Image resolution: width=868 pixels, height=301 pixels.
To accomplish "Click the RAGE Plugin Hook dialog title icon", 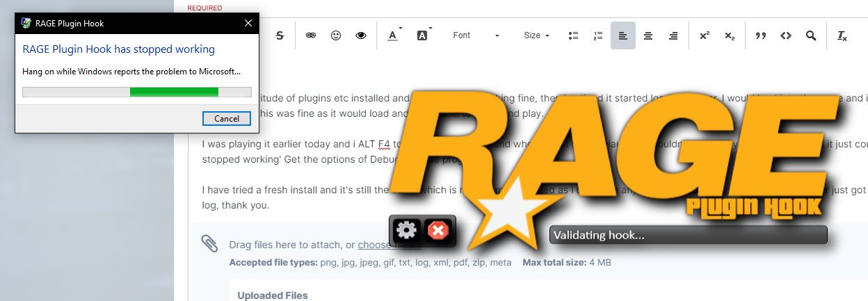I will tap(26, 23).
